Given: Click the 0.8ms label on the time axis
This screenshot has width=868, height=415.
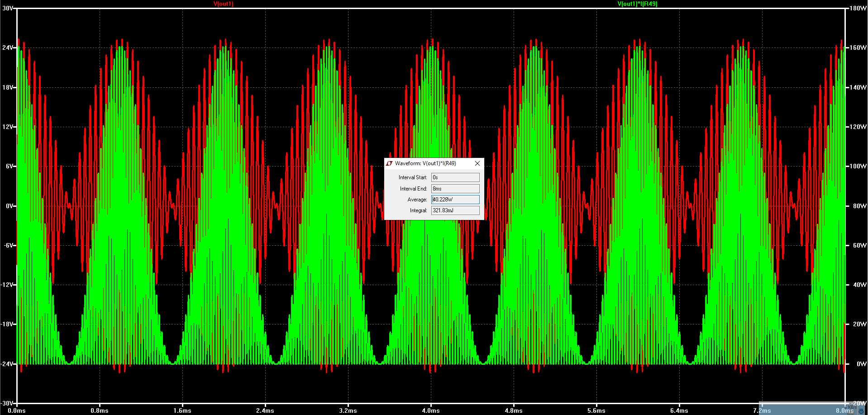Looking at the screenshot, I should click(100, 410).
